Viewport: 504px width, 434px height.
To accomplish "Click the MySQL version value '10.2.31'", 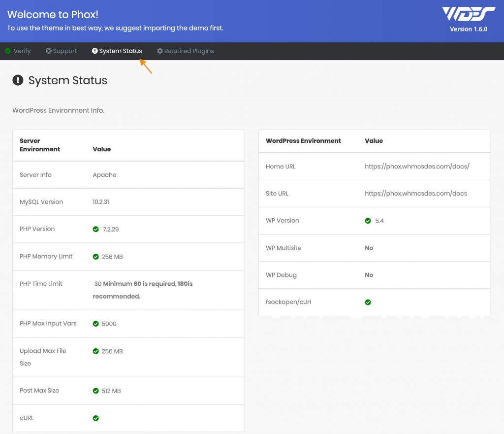I will point(101,201).
